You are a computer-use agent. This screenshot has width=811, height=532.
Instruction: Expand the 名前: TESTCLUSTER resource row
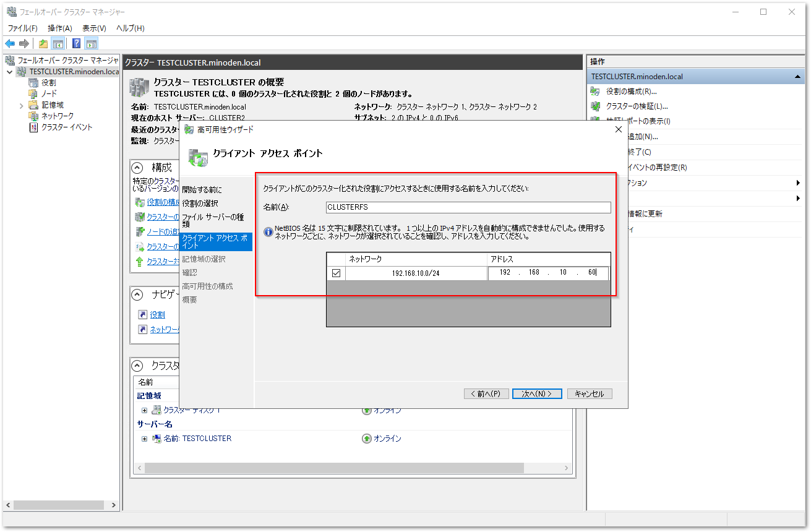(145, 439)
